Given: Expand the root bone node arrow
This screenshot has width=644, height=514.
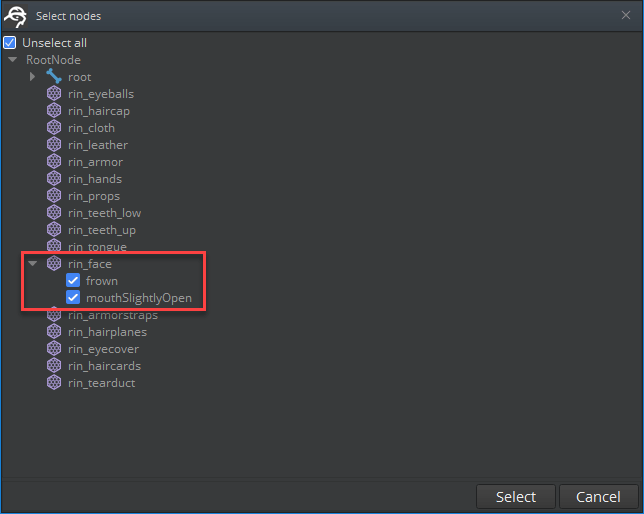Looking at the screenshot, I should tap(33, 77).
